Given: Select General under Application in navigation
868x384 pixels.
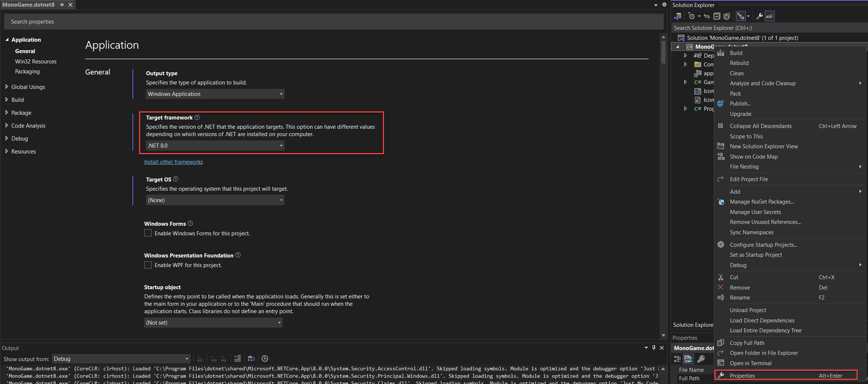Looking at the screenshot, I should click(25, 51).
